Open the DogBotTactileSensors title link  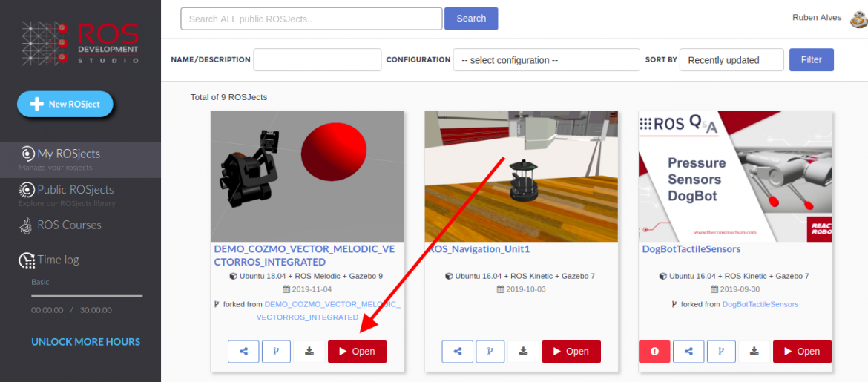(691, 249)
